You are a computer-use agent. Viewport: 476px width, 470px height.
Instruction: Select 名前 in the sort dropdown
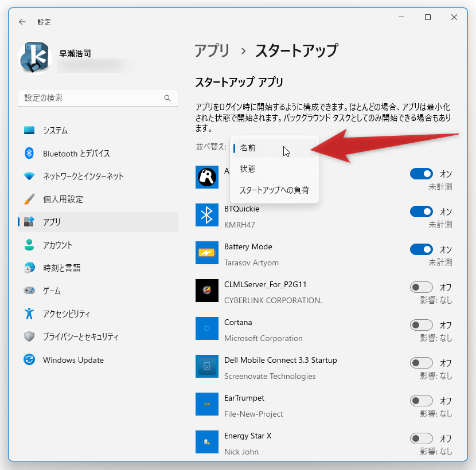(x=275, y=148)
